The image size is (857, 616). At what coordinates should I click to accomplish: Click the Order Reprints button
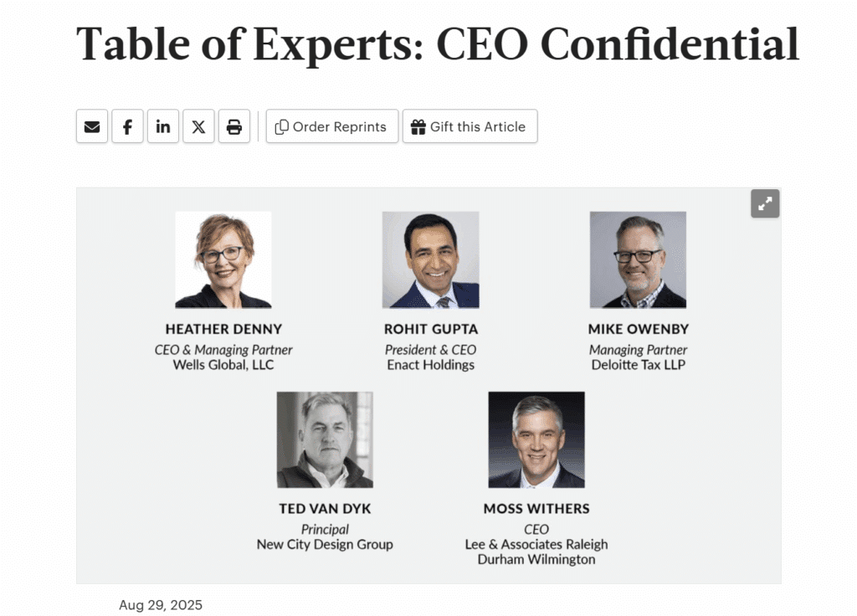point(331,126)
